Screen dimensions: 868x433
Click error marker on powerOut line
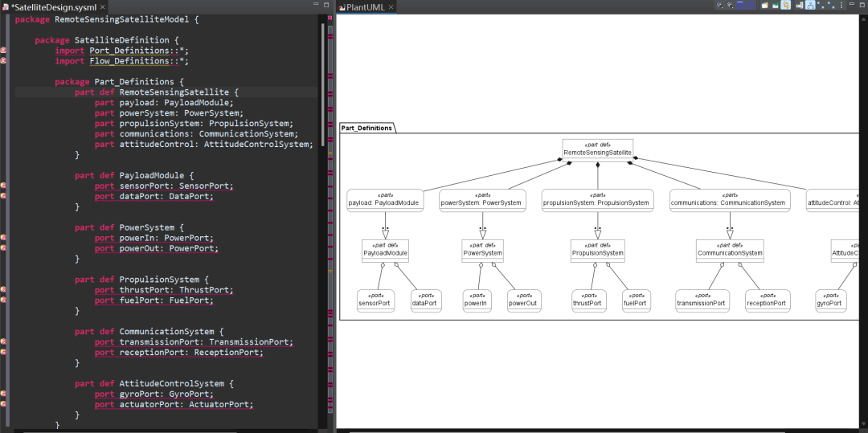(x=3, y=248)
